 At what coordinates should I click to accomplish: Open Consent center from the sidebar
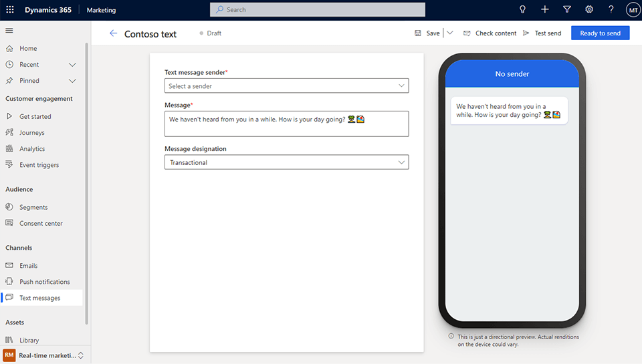pos(41,224)
